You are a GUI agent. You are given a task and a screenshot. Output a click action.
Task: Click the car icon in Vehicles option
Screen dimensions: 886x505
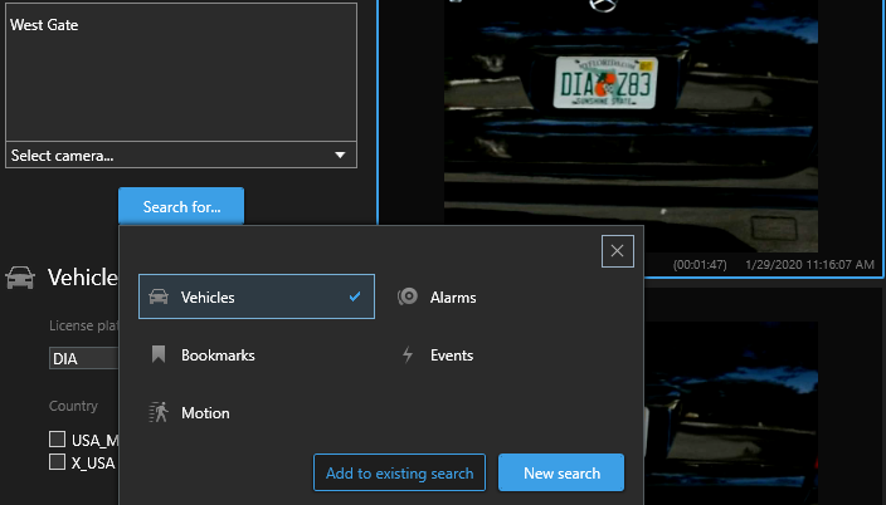pyautogui.click(x=158, y=297)
